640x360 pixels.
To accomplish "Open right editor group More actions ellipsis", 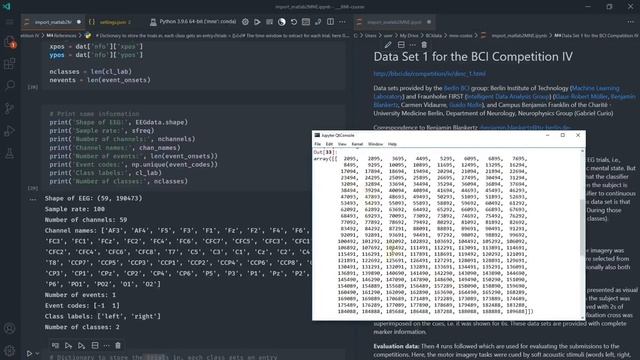I will tap(631, 22).
